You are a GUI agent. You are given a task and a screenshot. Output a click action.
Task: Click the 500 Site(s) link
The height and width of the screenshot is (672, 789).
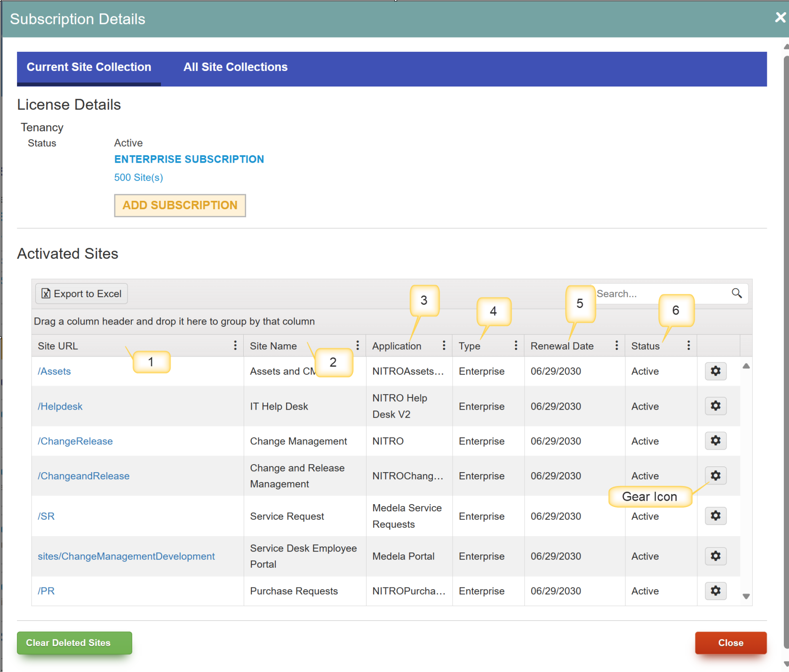tap(139, 177)
